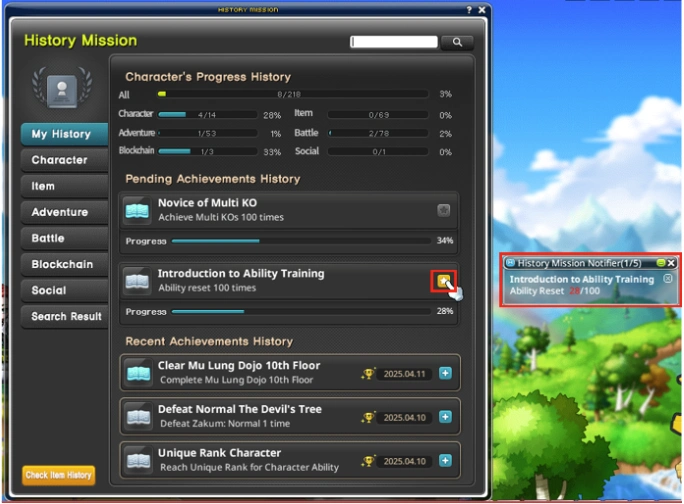
Task: Switch to the Battle tab
Action: [x=64, y=238]
